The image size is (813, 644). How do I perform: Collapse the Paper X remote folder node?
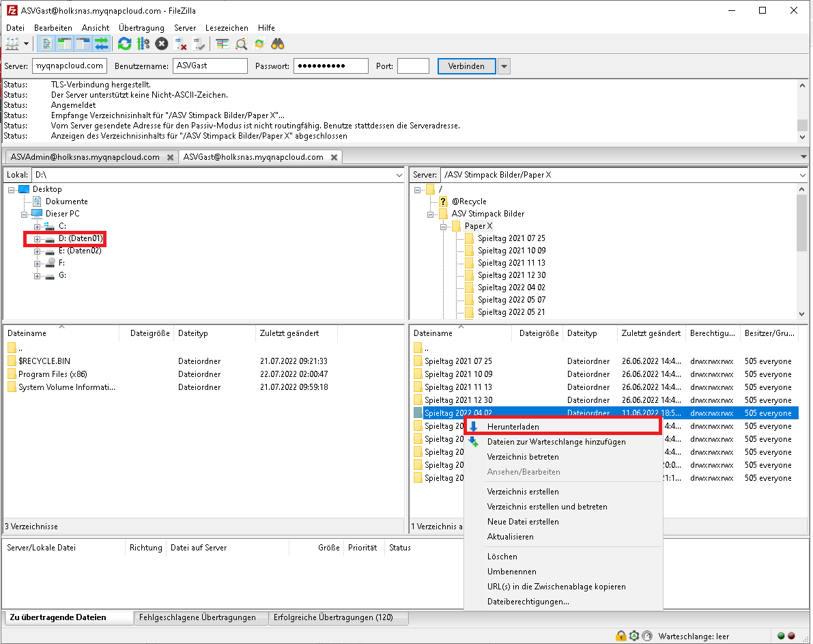tap(443, 227)
